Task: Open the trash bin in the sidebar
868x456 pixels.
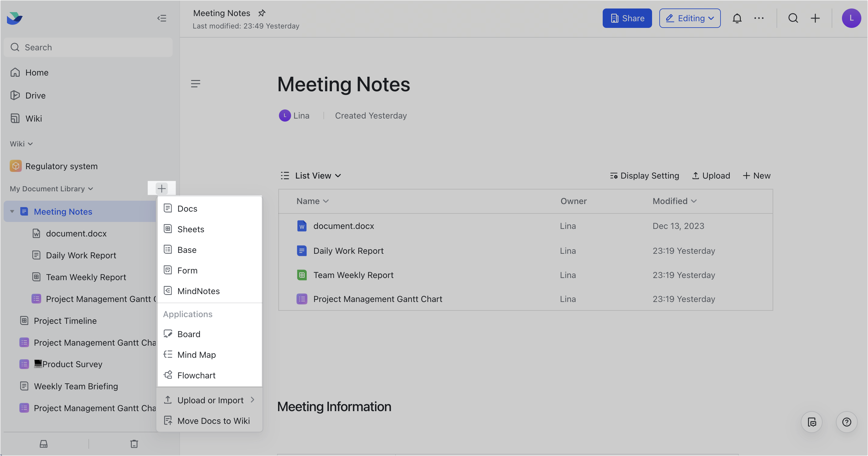Action: pos(134,444)
